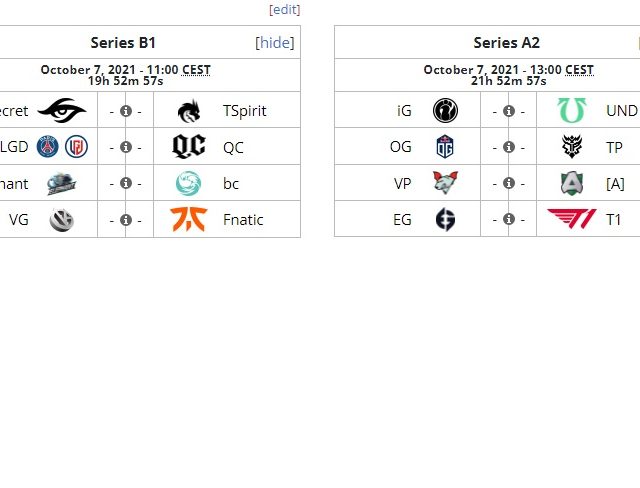The width and height of the screenshot is (640, 488).
Task: Click the Team Secret logo
Action: (61, 110)
